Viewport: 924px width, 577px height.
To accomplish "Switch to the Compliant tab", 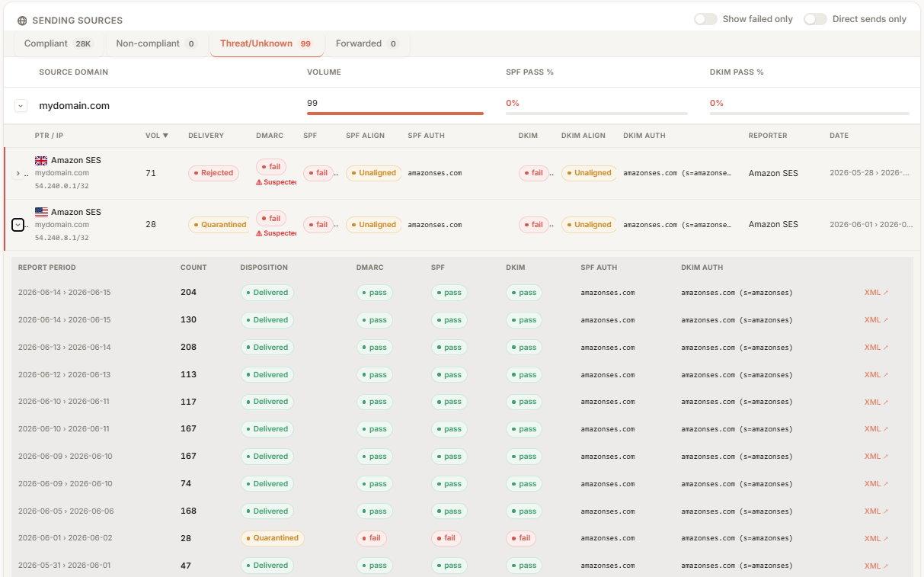I will (58, 43).
